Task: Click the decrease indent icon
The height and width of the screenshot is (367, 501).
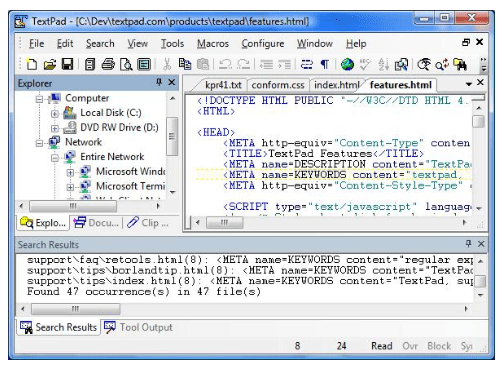Action: point(266,64)
